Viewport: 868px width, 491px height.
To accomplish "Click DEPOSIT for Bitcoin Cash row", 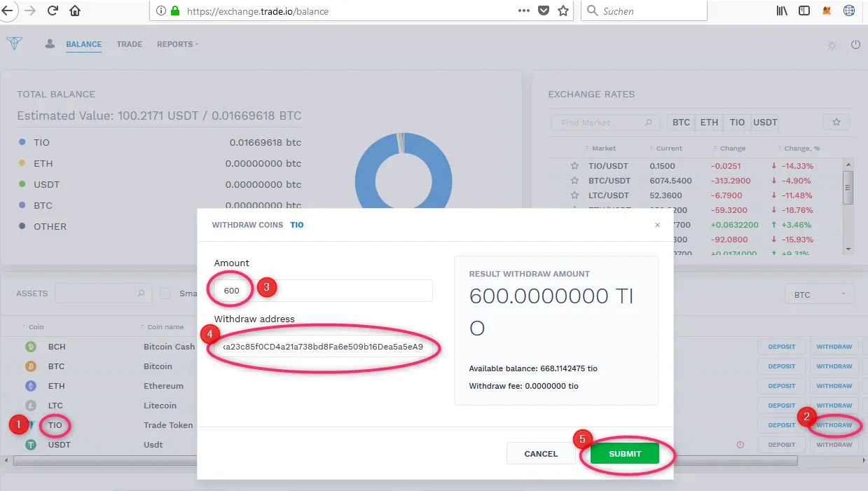I will tap(782, 347).
